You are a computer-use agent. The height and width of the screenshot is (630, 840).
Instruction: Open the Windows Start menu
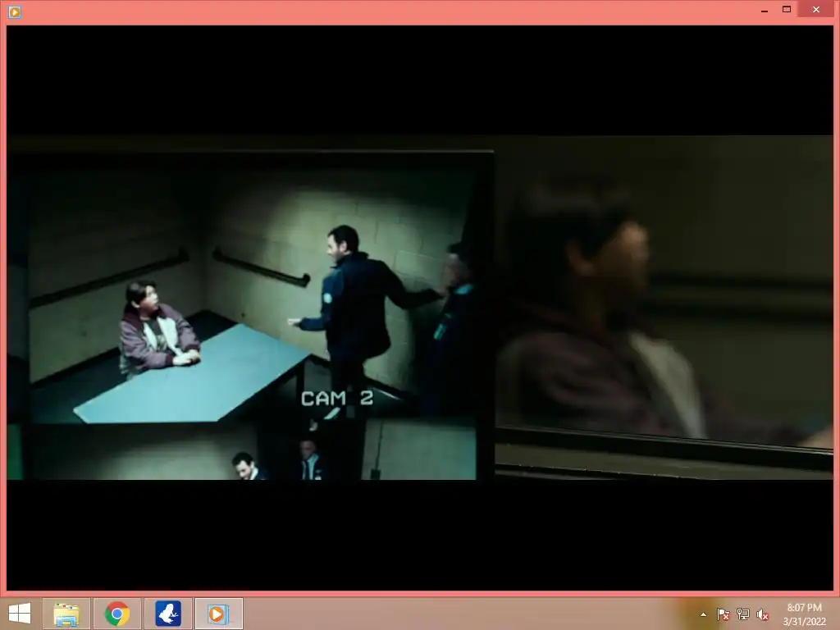click(x=20, y=614)
